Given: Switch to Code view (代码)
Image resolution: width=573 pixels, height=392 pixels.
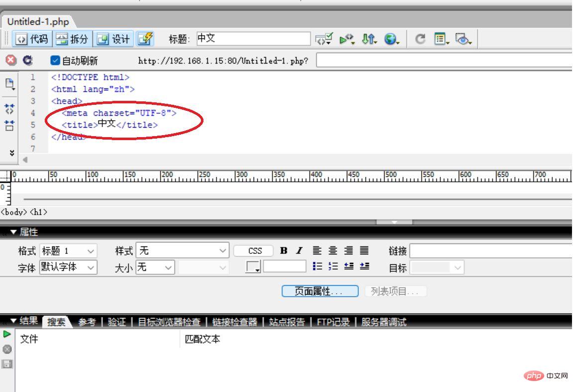Looking at the screenshot, I should click(x=32, y=39).
